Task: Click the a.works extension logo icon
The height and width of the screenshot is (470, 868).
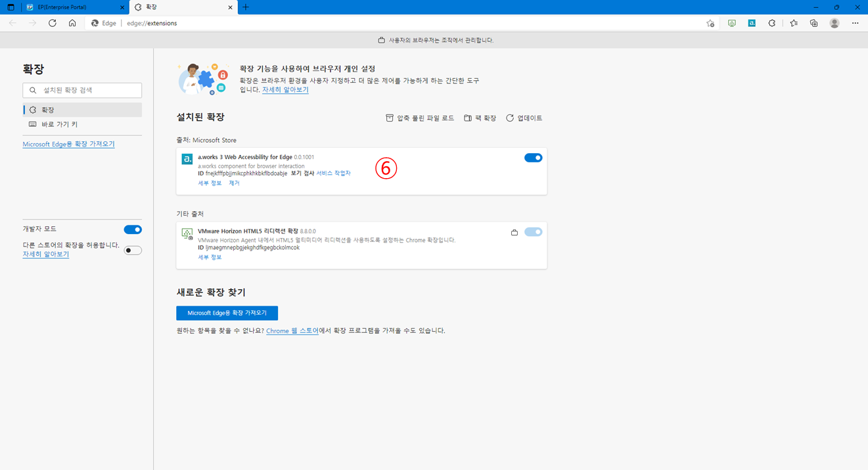Action: click(x=187, y=158)
